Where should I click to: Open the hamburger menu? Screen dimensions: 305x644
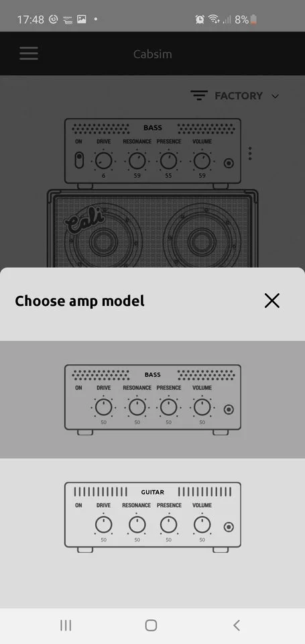coord(28,54)
